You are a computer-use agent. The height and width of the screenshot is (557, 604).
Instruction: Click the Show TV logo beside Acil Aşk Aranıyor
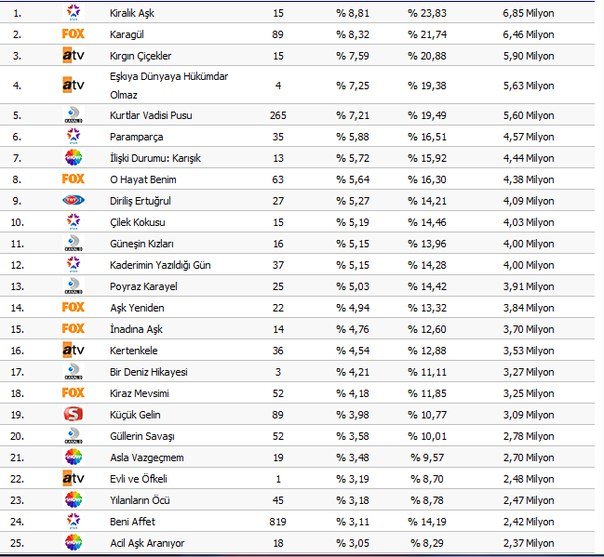coord(73,543)
